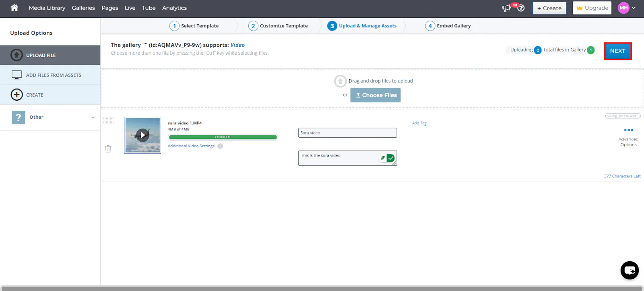Click the Choose Files button
Image resolution: width=644 pixels, height=291 pixels.
click(376, 95)
